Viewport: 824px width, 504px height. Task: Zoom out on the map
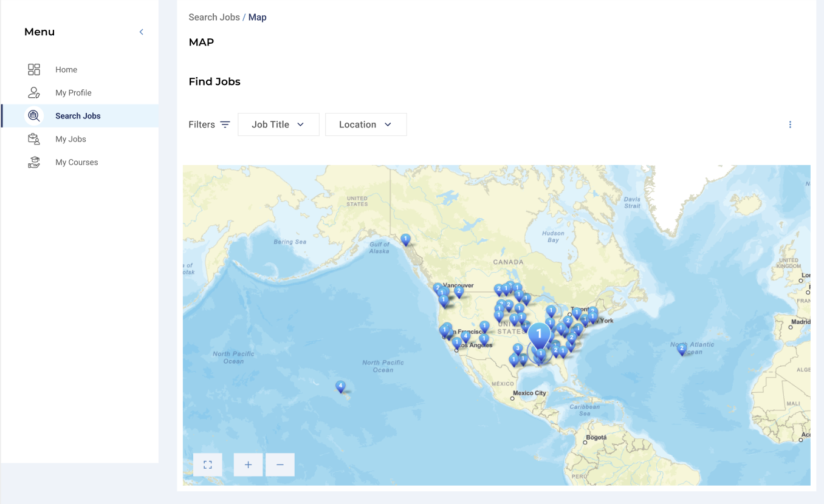click(280, 465)
